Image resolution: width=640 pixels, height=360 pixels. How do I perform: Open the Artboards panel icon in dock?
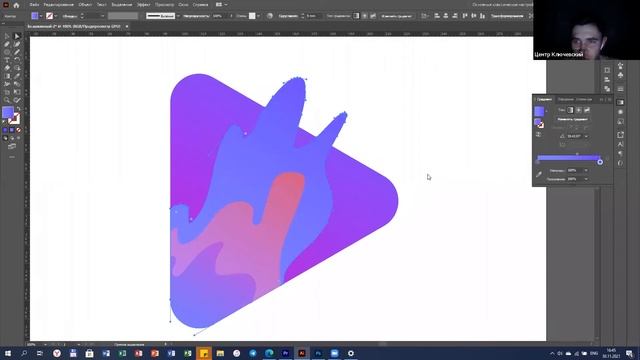(607, 70)
